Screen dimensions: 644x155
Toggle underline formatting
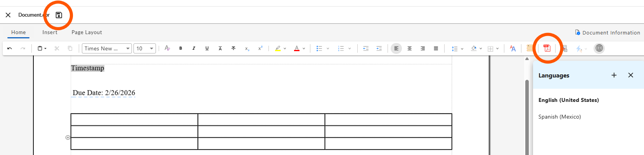[x=207, y=48]
